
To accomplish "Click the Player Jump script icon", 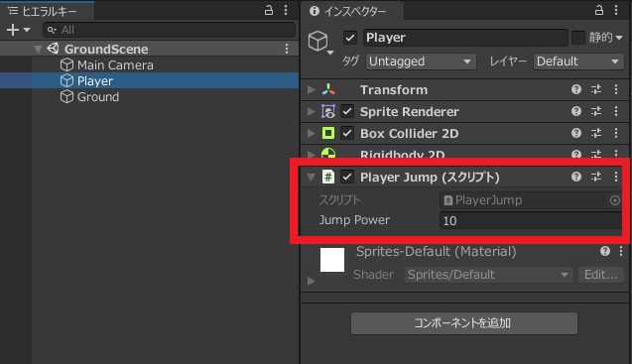I will (x=328, y=177).
